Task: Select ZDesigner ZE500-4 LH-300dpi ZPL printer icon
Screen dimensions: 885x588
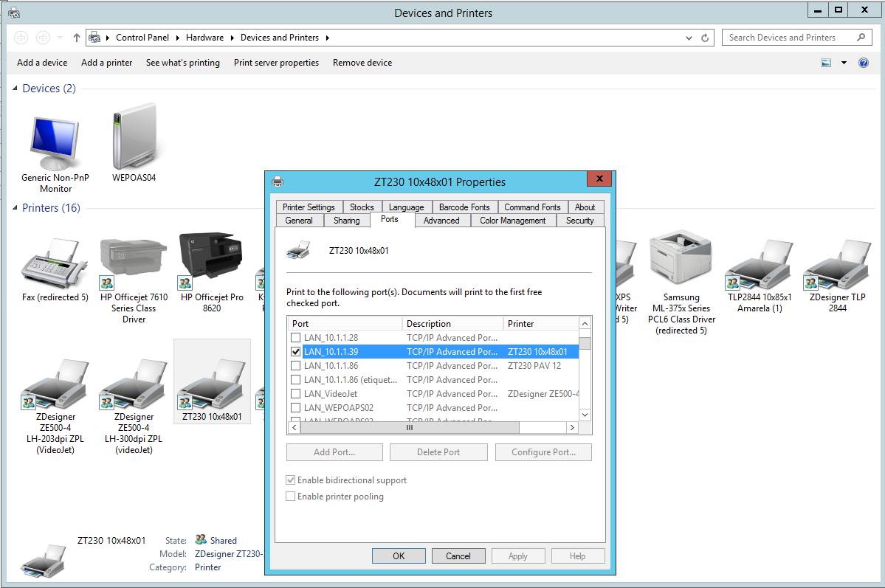Action: (x=133, y=384)
